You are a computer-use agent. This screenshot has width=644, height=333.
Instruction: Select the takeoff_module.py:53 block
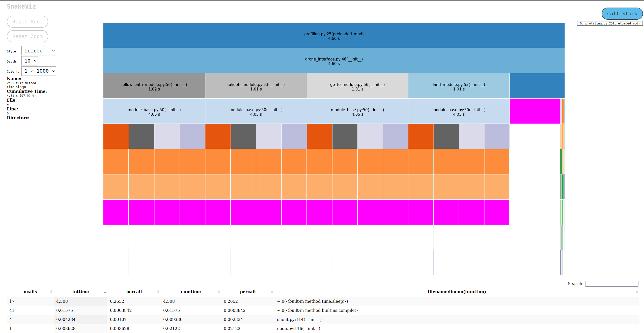(x=256, y=86)
